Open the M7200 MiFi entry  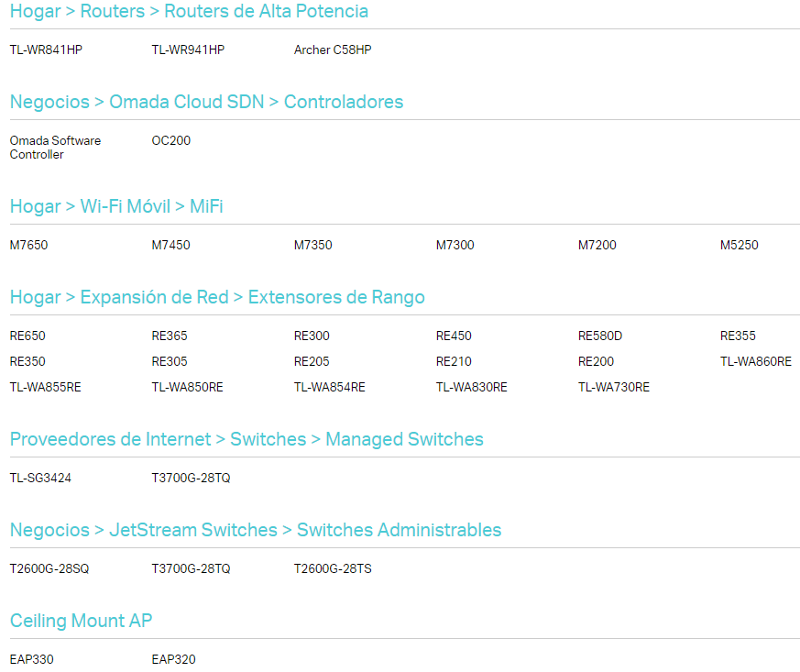click(597, 246)
